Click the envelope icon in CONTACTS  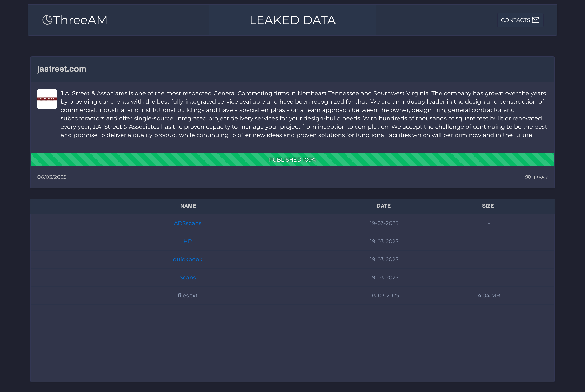[535, 20]
